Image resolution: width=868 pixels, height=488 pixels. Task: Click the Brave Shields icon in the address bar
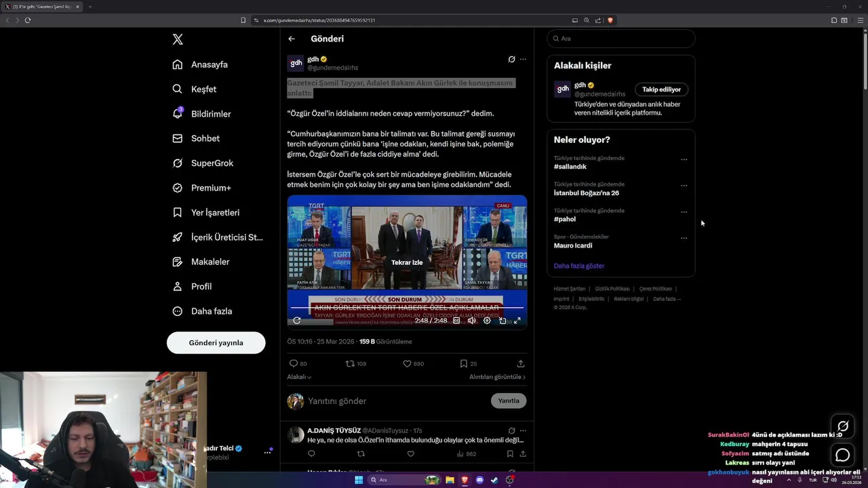point(610,20)
